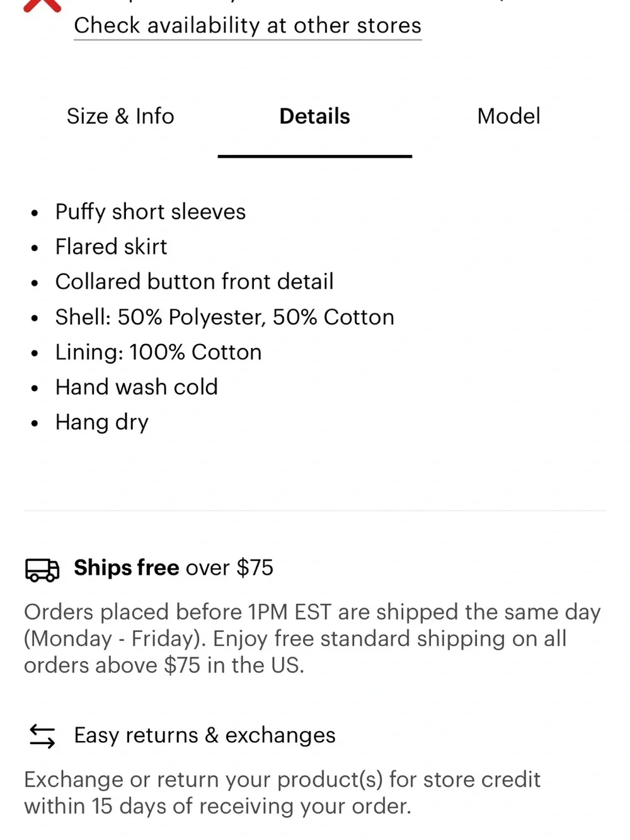Click the Hang dry care instruction

pyautogui.click(x=102, y=422)
